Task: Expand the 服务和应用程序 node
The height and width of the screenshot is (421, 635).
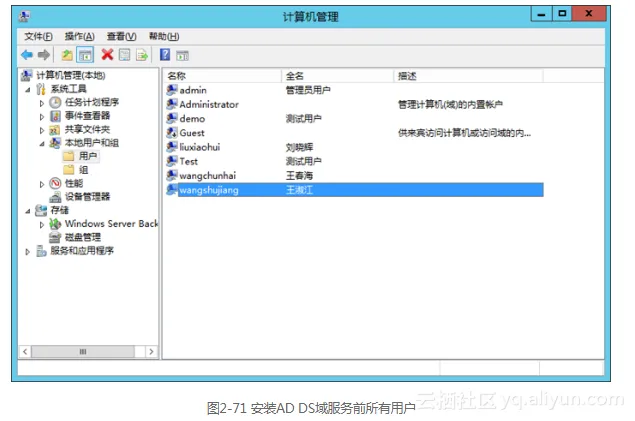Action: 28,251
